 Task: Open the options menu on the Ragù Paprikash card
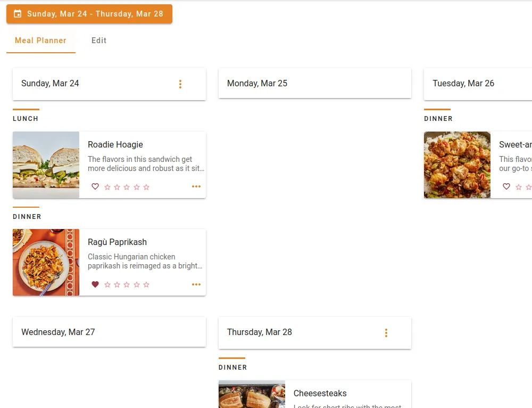(196, 284)
